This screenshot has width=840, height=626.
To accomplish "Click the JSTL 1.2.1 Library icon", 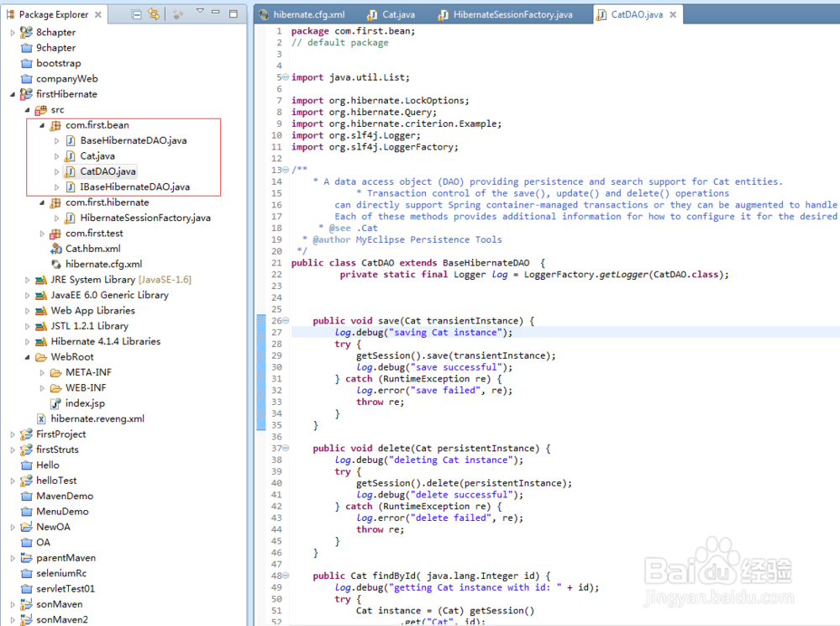I will click(x=40, y=326).
